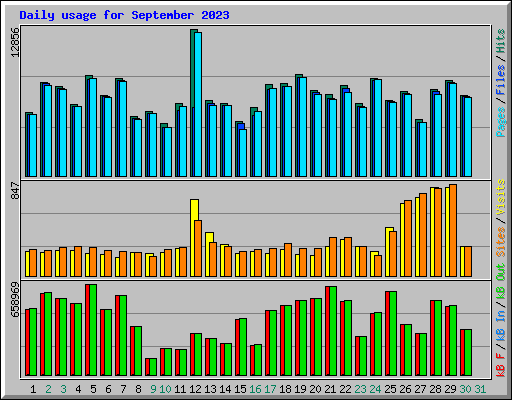Click day 10 on the x-axis
The width and height of the screenshot is (512, 400).
click(x=165, y=389)
